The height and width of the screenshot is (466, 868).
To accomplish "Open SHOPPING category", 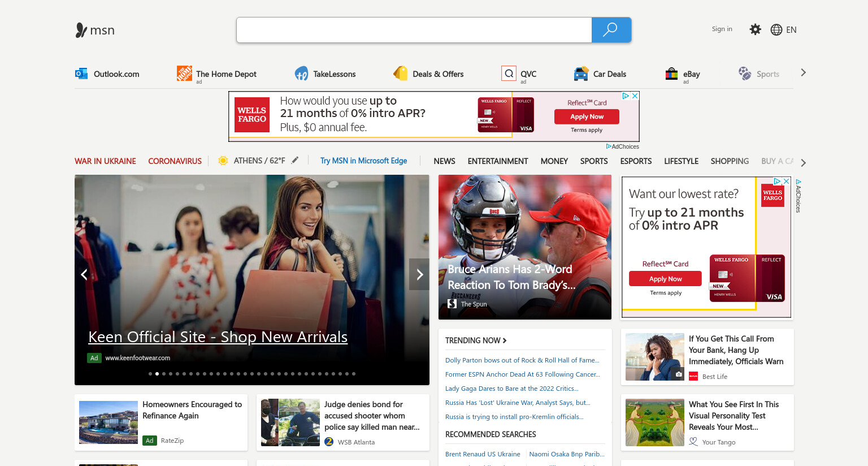I will pos(730,161).
